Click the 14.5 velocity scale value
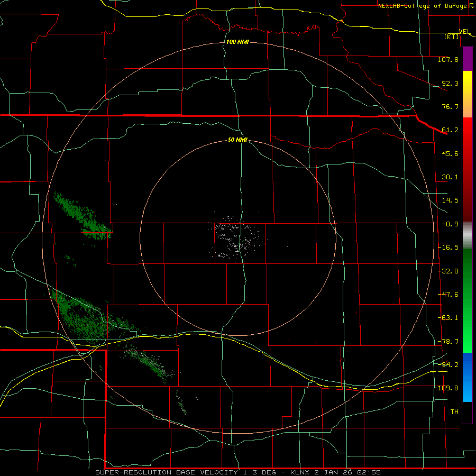This screenshot has height=476, width=476. point(450,200)
